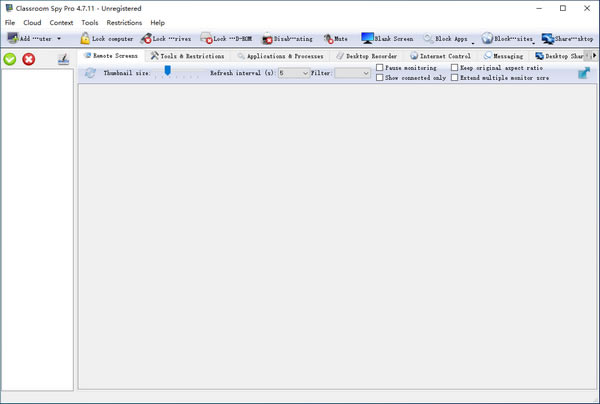This screenshot has width=600, height=404.
Task: Click the Blank Screen monitor icon
Action: click(x=367, y=38)
